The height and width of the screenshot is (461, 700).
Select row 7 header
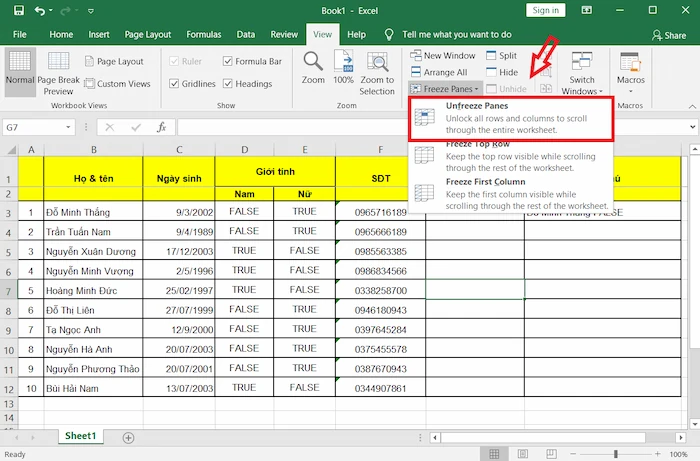tap(8, 291)
